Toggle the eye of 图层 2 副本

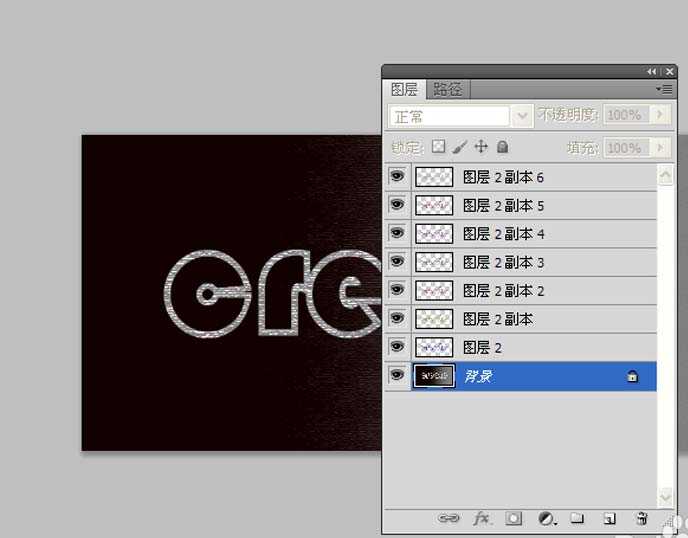coord(397,318)
